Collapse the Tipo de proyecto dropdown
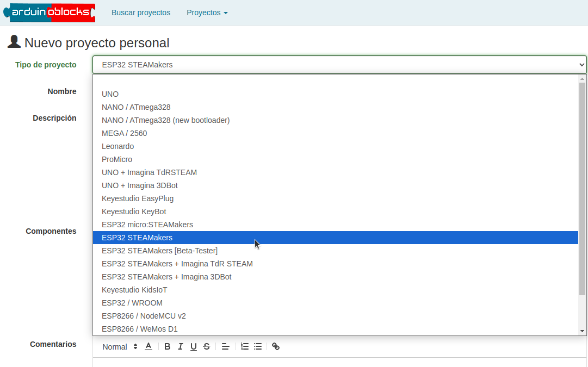The height and width of the screenshot is (367, 588). (x=339, y=65)
